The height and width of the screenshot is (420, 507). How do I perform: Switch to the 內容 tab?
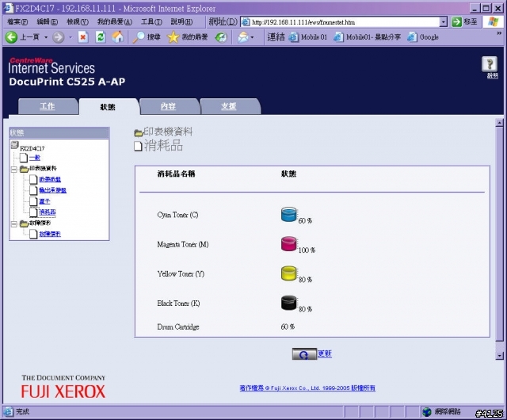click(168, 106)
